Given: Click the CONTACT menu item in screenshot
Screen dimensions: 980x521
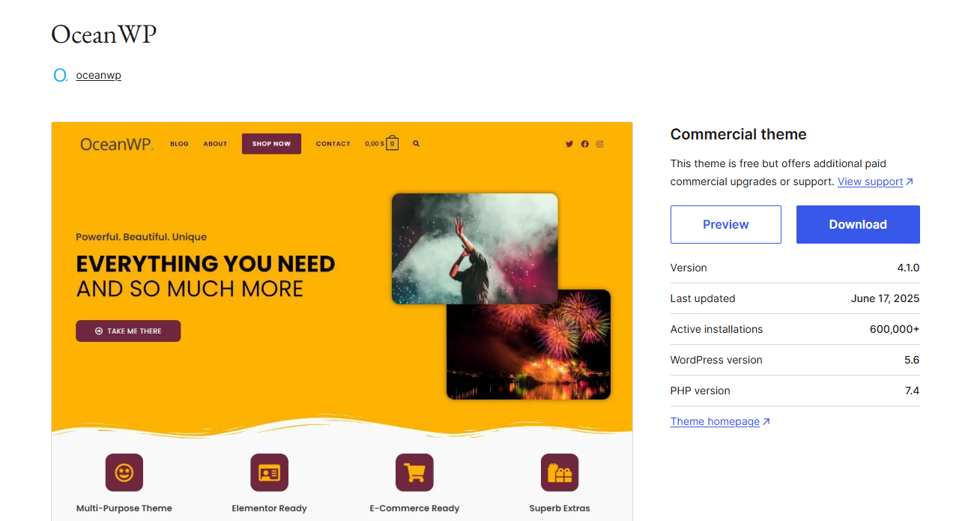Looking at the screenshot, I should click(333, 144).
